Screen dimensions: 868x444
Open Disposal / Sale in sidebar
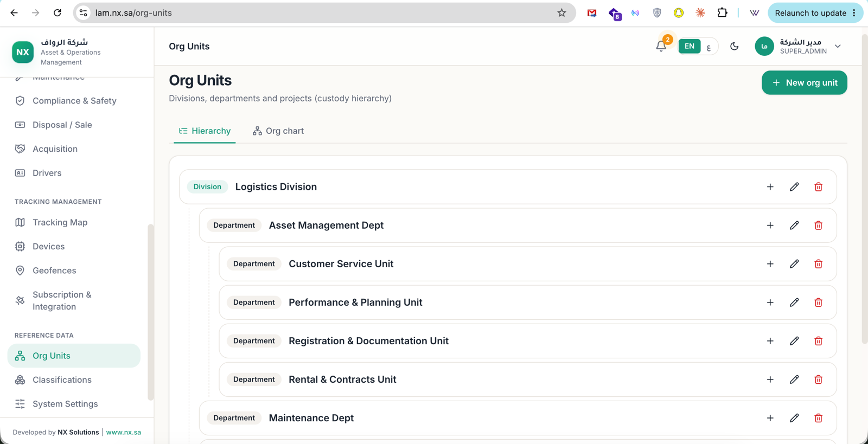point(74,125)
